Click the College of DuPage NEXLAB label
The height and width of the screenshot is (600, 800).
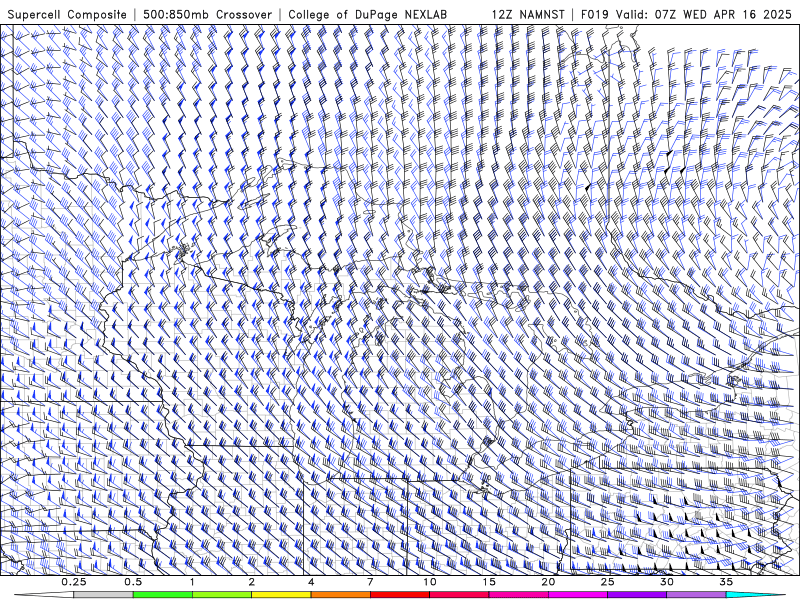367,14
